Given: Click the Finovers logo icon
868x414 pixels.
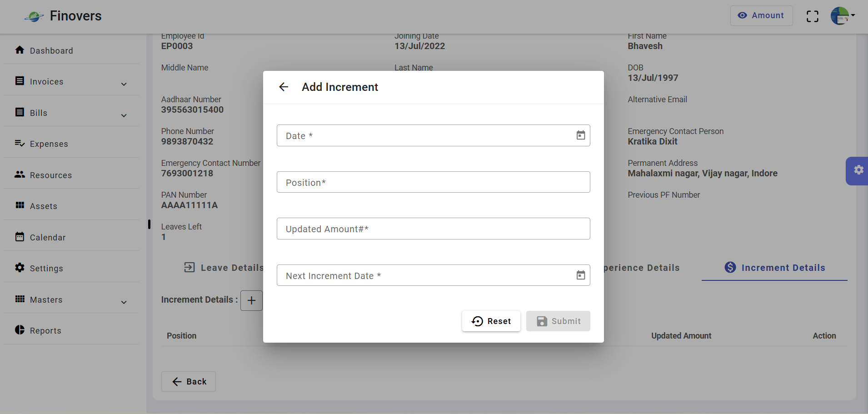Looking at the screenshot, I should [x=34, y=17].
